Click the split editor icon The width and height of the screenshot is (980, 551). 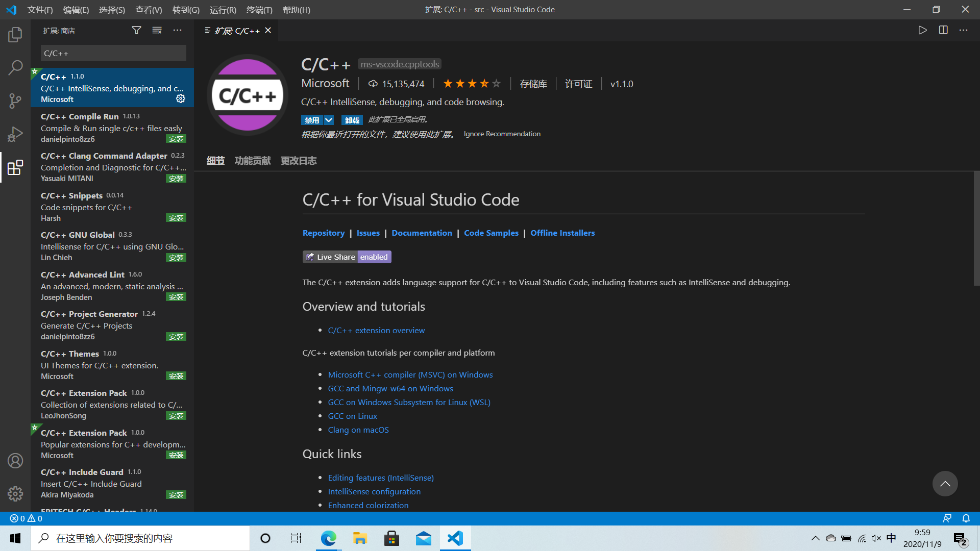click(943, 30)
